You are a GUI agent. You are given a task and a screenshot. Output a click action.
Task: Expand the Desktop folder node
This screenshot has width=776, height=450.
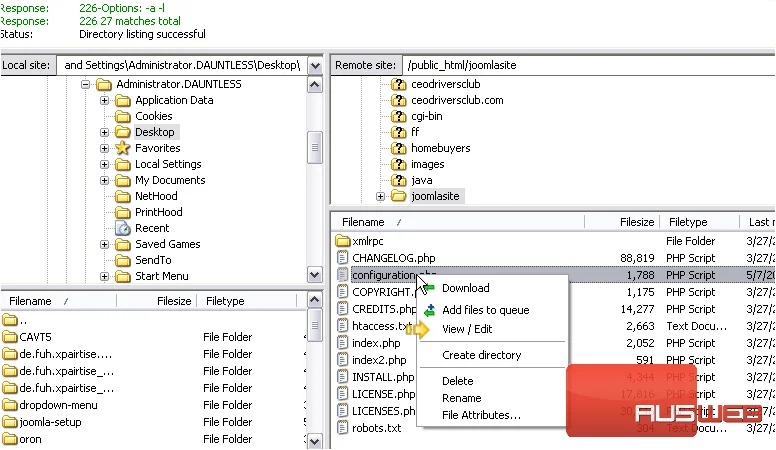pos(104,132)
